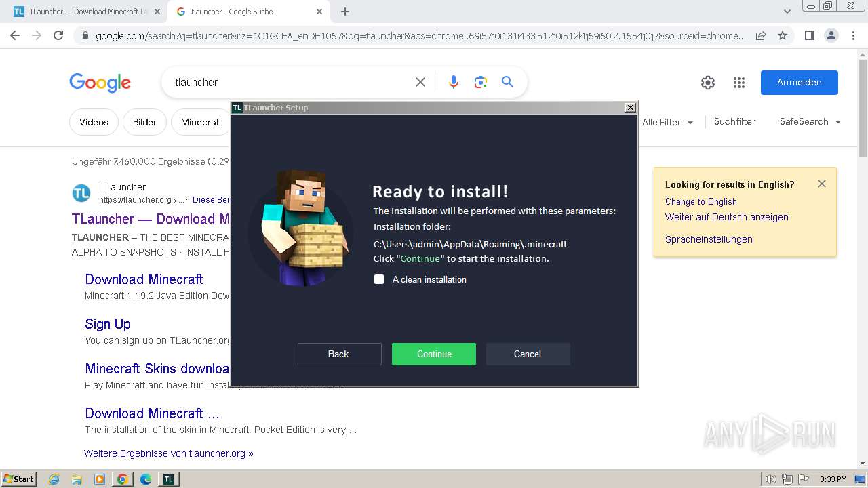This screenshot has height=488, width=868.
Task: Open a new browser tab
Action: 345,12
